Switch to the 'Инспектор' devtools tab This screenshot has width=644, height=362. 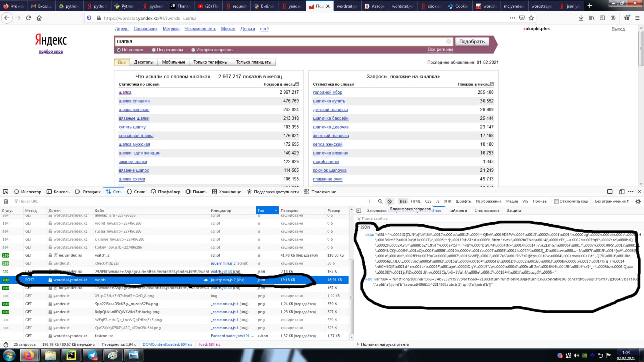27,192
